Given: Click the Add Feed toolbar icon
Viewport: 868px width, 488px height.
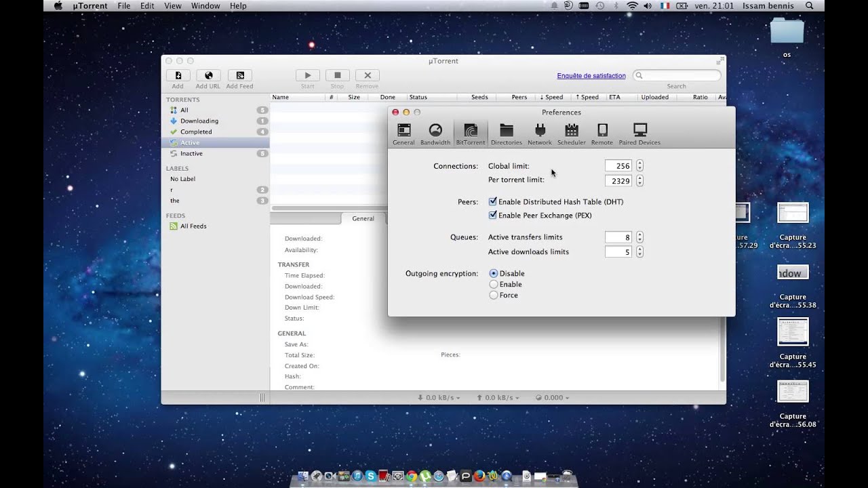Looking at the screenshot, I should [239, 75].
